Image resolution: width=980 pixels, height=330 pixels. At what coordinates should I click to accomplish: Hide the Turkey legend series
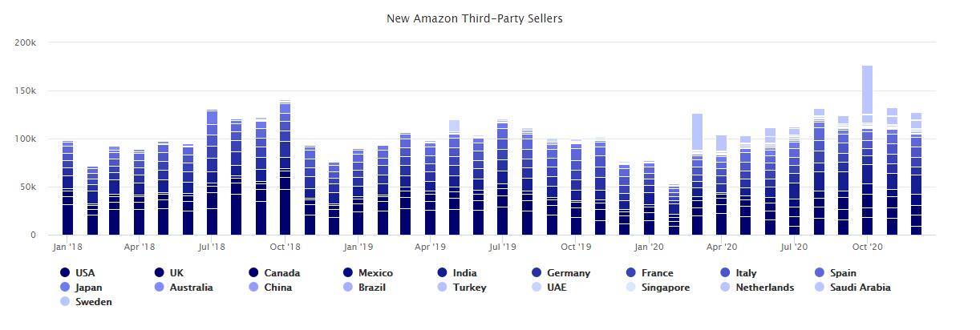point(469,288)
